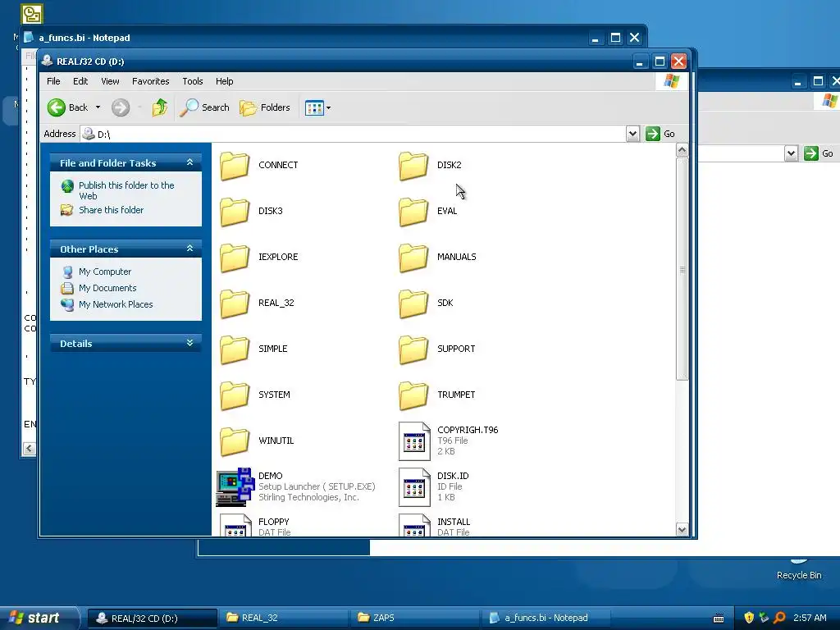Select the MANUALS folder icon
The width and height of the screenshot is (840, 630).
pyautogui.click(x=413, y=258)
